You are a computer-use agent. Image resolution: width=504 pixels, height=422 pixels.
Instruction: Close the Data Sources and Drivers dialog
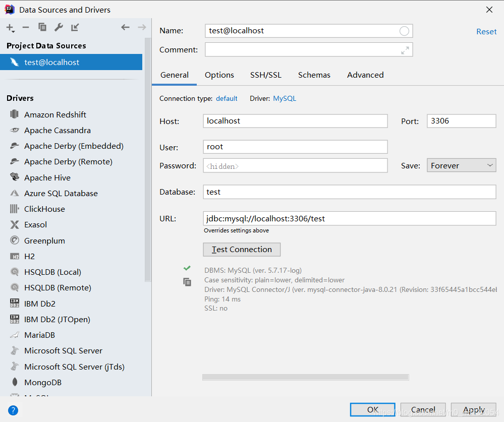tap(489, 10)
